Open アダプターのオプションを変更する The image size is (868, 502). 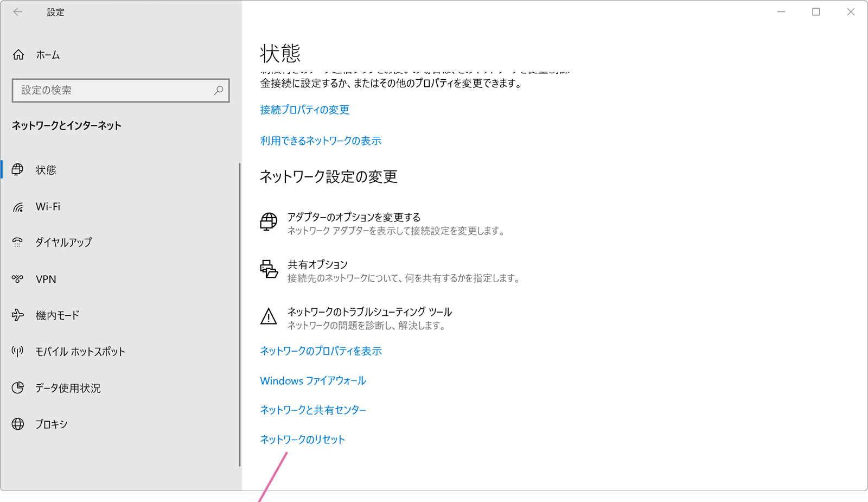click(x=354, y=217)
